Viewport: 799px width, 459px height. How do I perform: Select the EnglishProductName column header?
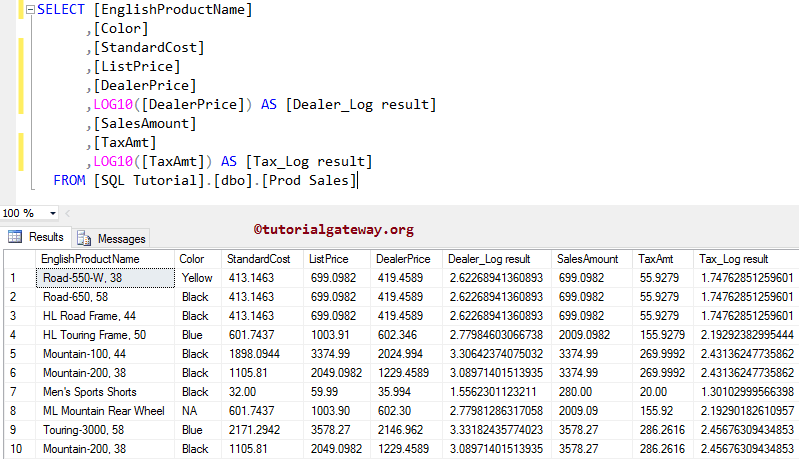[x=105, y=259]
